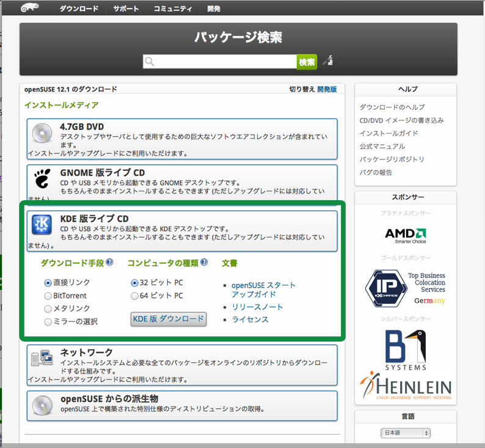Click the AMD sponsor logo
485x448 pixels.
click(x=406, y=236)
